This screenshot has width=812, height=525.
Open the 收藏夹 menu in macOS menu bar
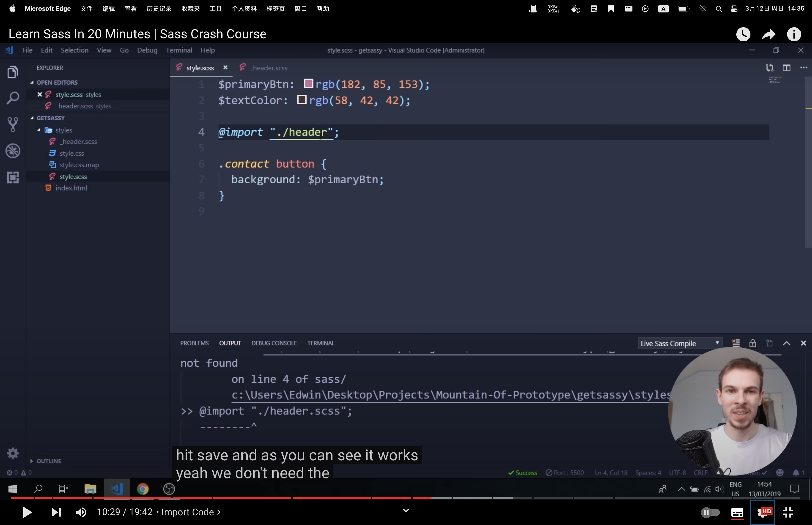pyautogui.click(x=191, y=8)
